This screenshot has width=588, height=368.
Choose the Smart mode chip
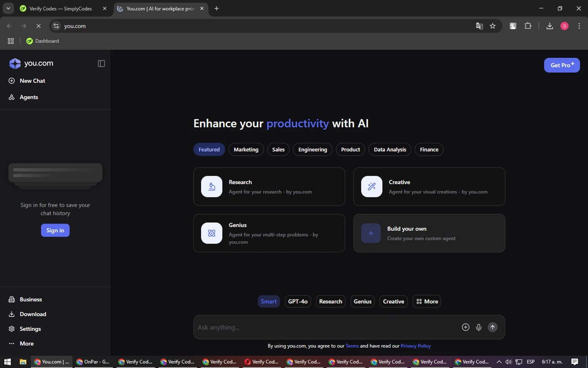pos(269,301)
